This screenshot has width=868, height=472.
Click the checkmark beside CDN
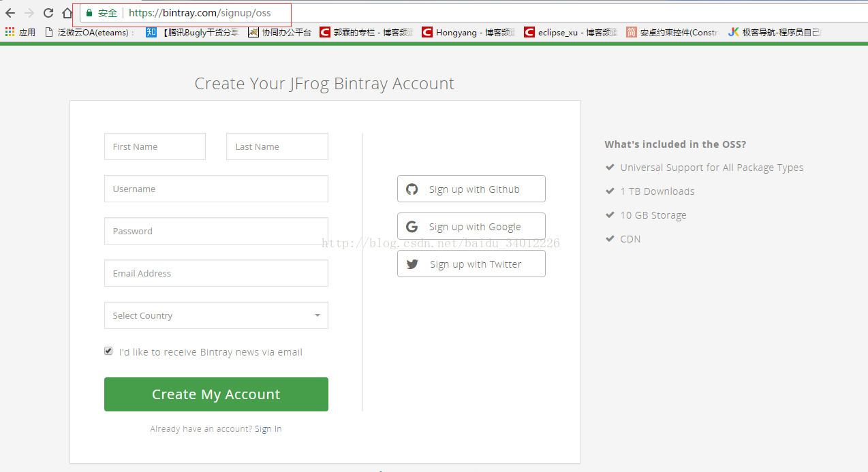[610, 238]
